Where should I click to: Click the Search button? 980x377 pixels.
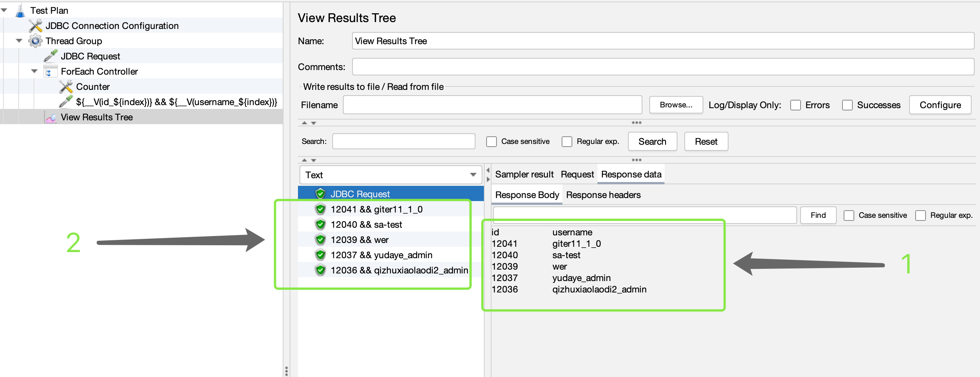(652, 142)
